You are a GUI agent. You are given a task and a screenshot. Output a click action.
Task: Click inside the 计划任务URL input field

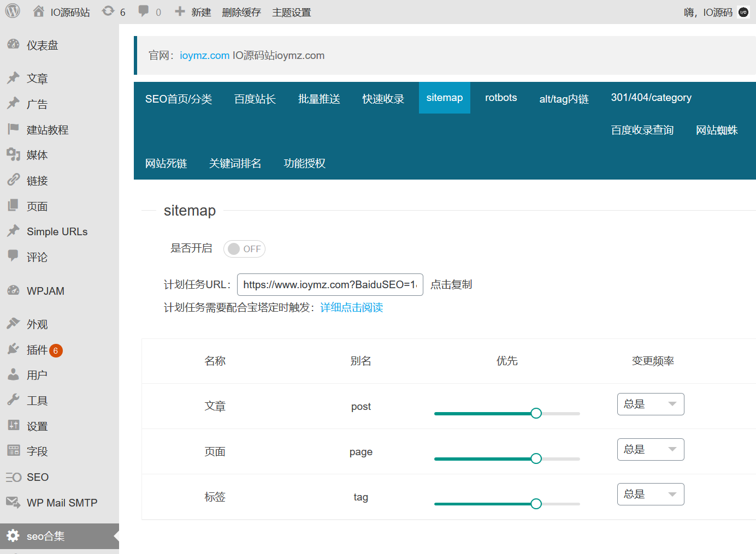[x=330, y=284]
